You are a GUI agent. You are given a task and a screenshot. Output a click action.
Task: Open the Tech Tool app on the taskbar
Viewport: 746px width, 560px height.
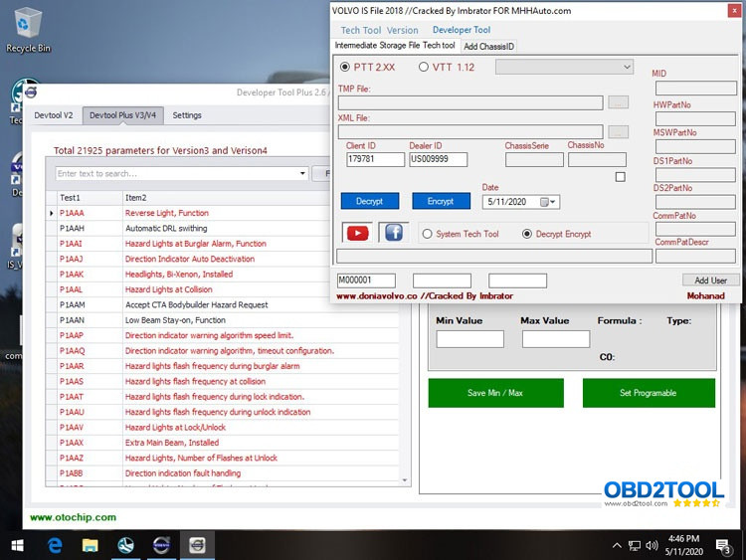(x=125, y=545)
